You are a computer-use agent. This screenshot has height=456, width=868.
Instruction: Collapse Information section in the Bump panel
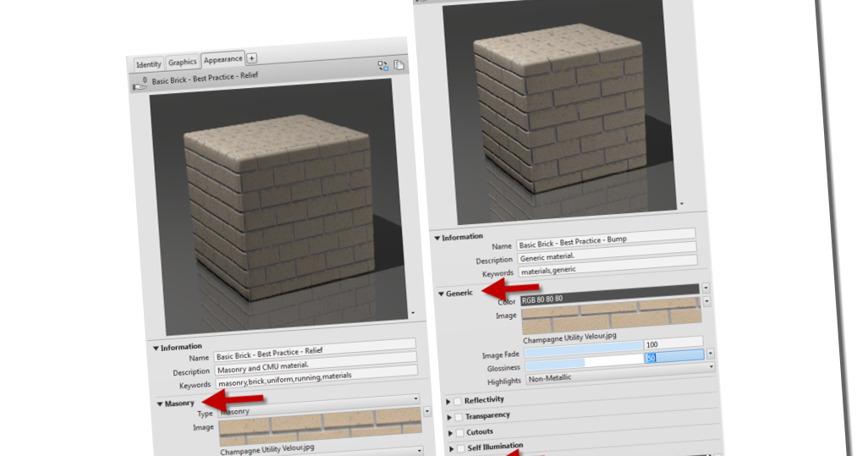pyautogui.click(x=437, y=238)
